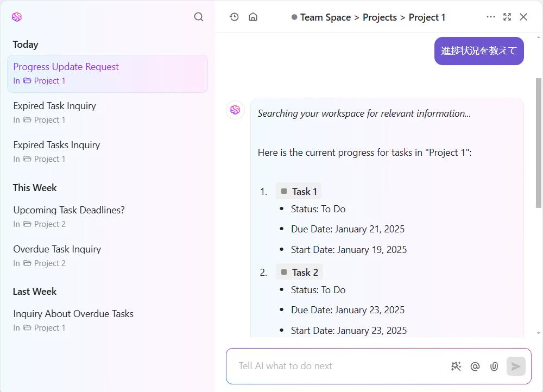Click Project 1 folder under Inquiry About Overdue Tasks
The width and height of the screenshot is (543, 392).
click(45, 328)
